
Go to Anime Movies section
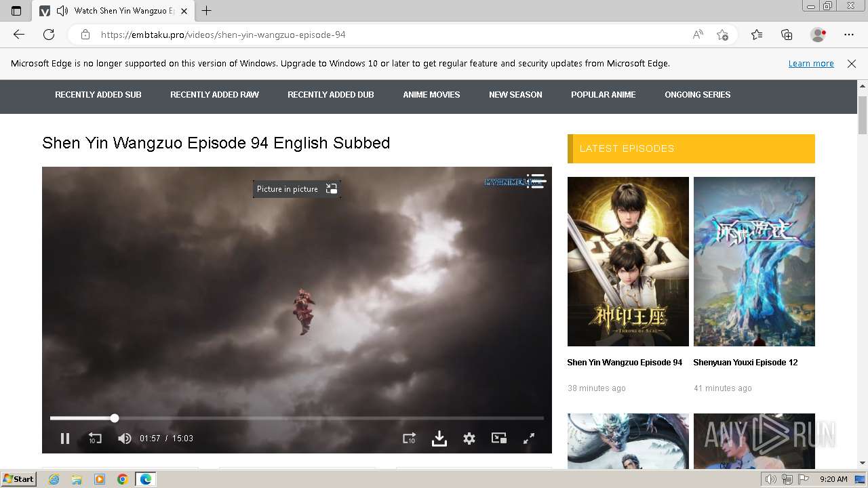tap(431, 95)
